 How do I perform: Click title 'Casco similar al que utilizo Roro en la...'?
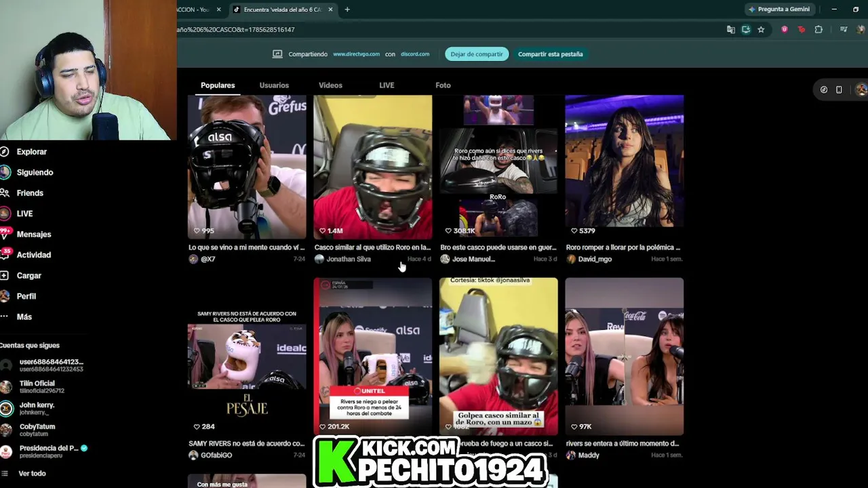click(x=373, y=247)
